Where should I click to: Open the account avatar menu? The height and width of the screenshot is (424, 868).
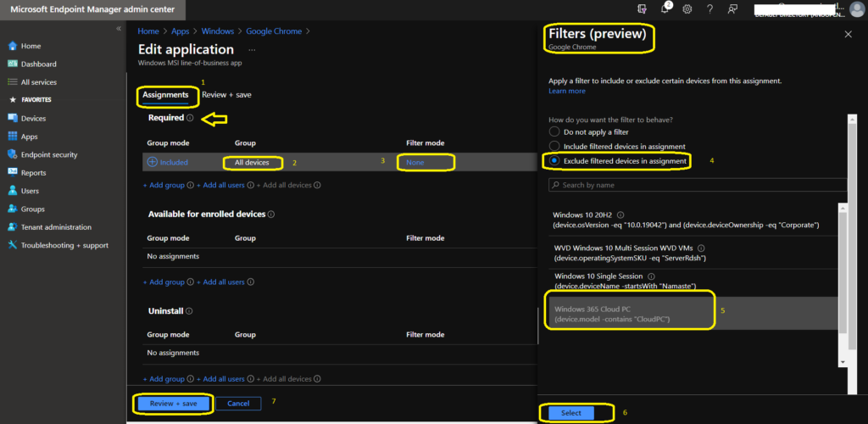(856, 8)
